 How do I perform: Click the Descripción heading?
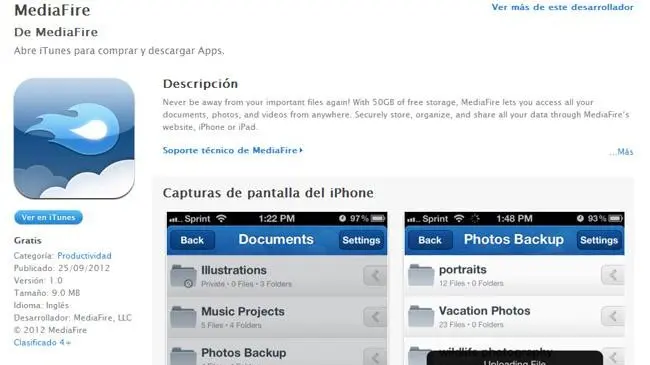pyautogui.click(x=200, y=84)
